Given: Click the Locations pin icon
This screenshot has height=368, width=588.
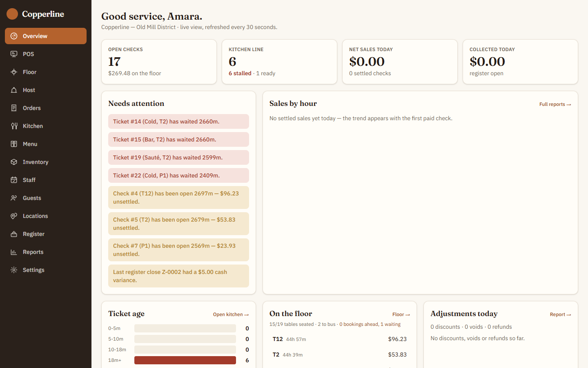Looking at the screenshot, I should pos(14,216).
